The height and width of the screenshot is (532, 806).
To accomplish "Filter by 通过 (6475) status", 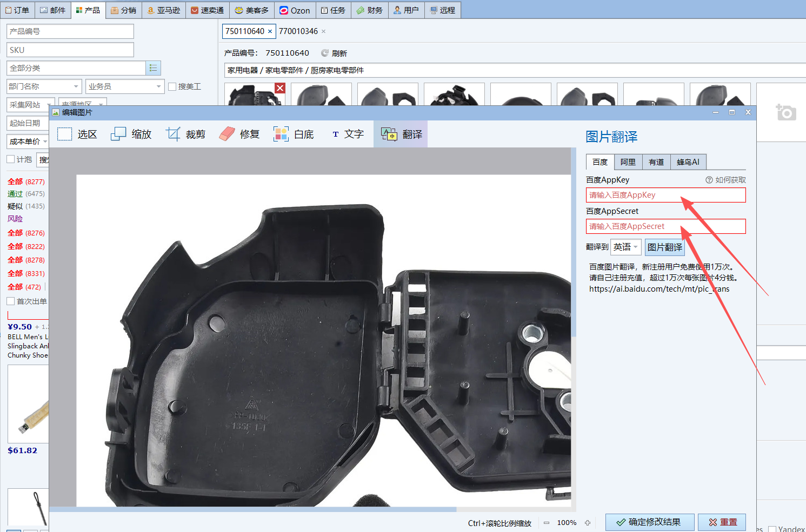I will pos(26,194).
